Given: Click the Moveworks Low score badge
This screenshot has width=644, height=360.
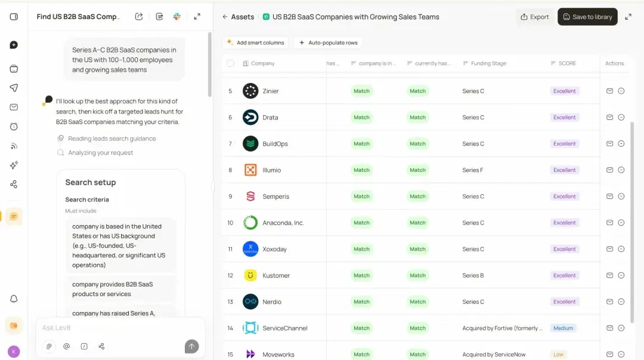Looking at the screenshot, I should (x=558, y=354).
